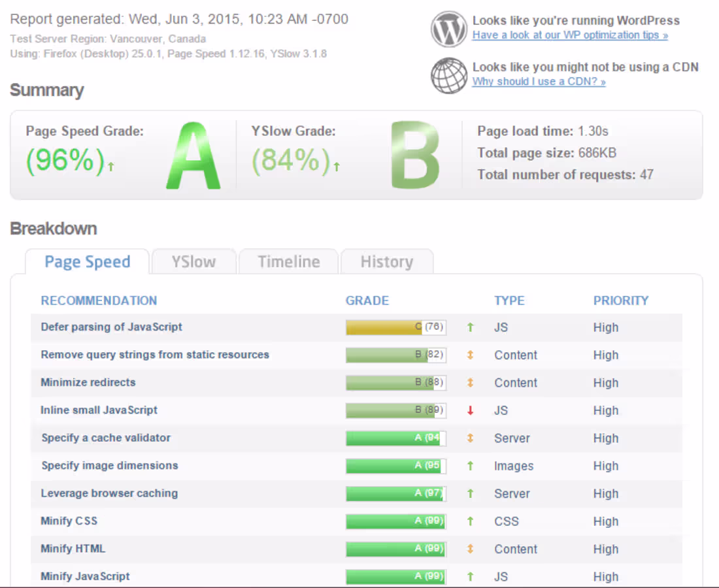
Task: Switch to the YSlow tab
Action: click(x=193, y=262)
